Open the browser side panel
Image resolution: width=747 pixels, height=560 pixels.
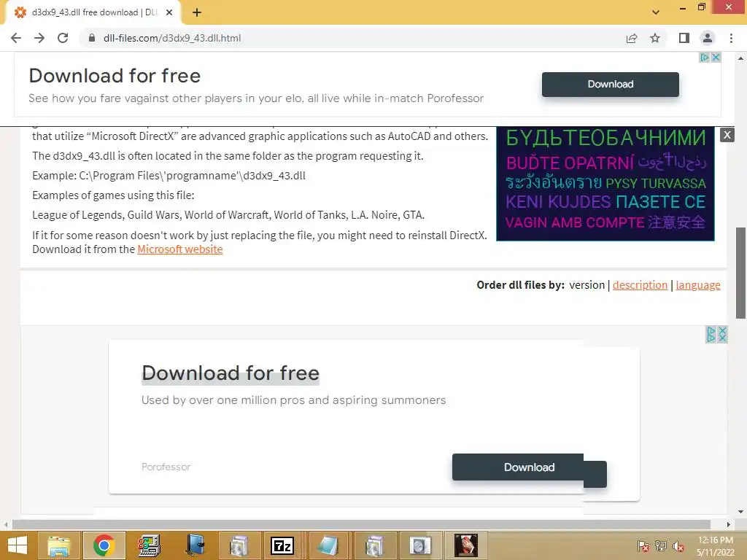[x=684, y=38]
